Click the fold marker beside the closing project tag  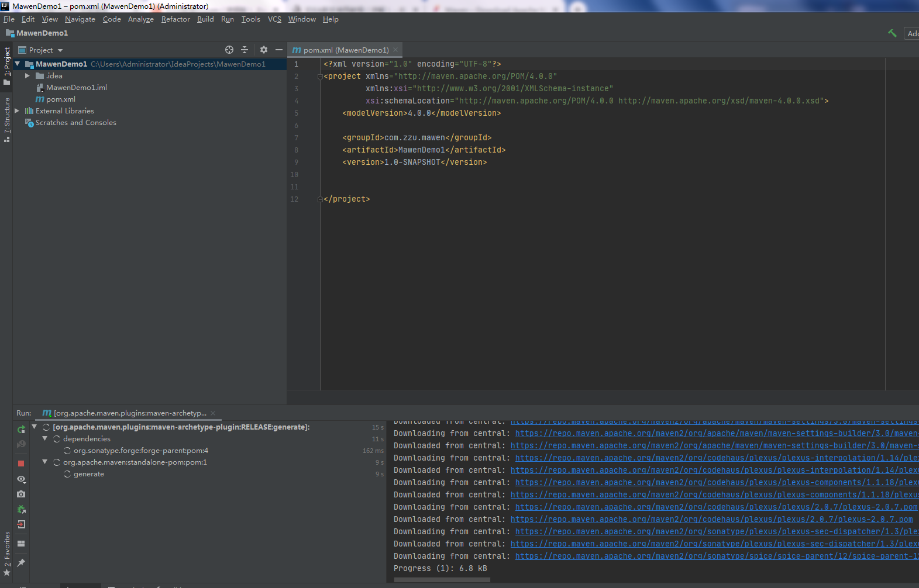(x=320, y=199)
